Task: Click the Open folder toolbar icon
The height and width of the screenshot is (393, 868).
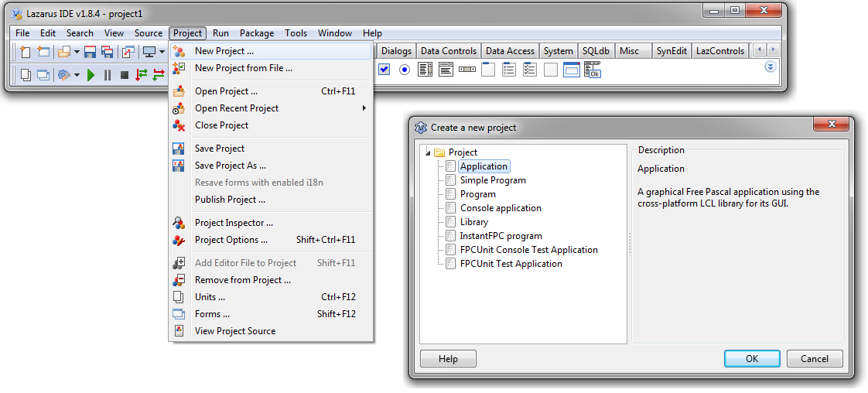Action: pos(64,52)
